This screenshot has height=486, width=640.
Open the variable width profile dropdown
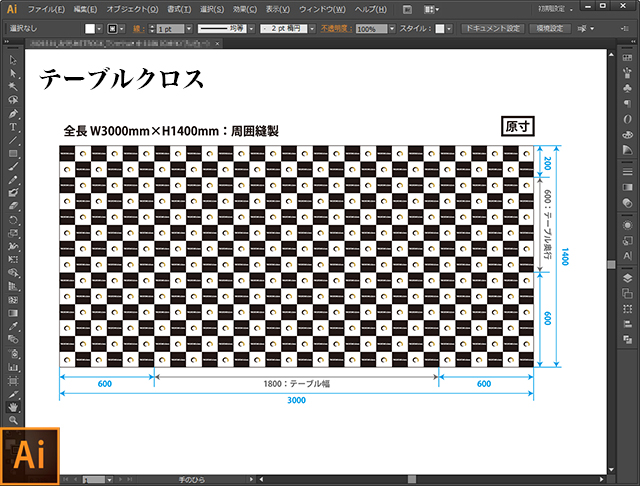point(251,29)
